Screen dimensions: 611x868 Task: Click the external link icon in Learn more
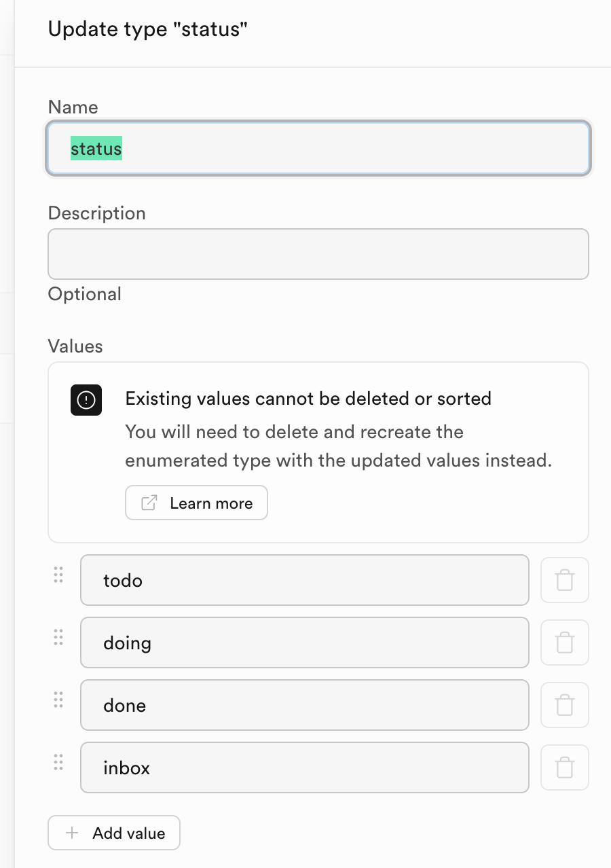(149, 503)
